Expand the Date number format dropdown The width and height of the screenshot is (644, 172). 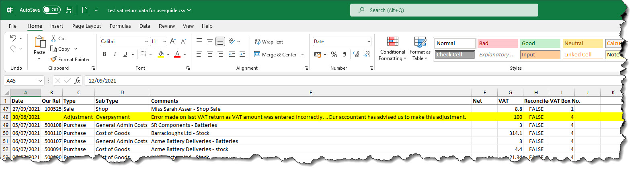point(368,41)
